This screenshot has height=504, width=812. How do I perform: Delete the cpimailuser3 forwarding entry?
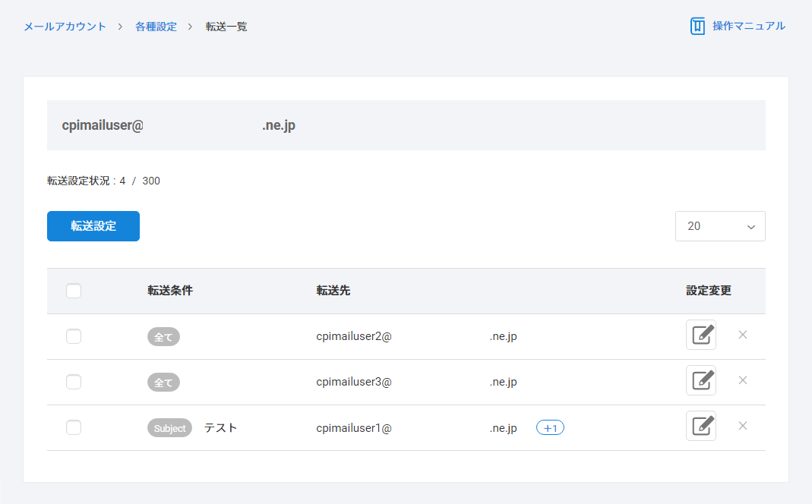tap(743, 380)
